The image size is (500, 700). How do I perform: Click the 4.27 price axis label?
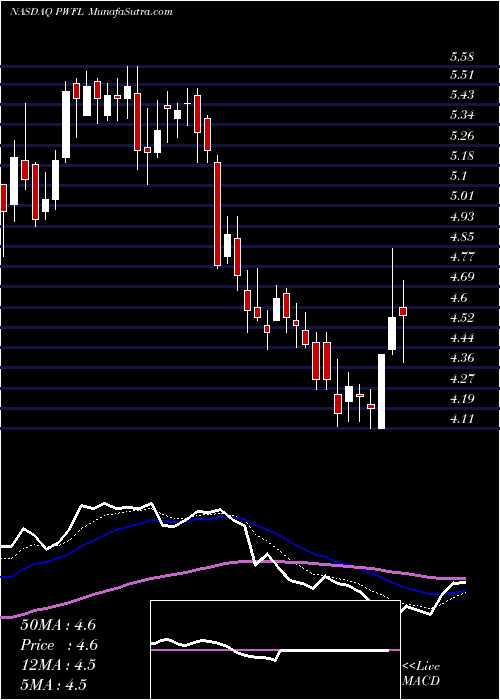click(462, 378)
